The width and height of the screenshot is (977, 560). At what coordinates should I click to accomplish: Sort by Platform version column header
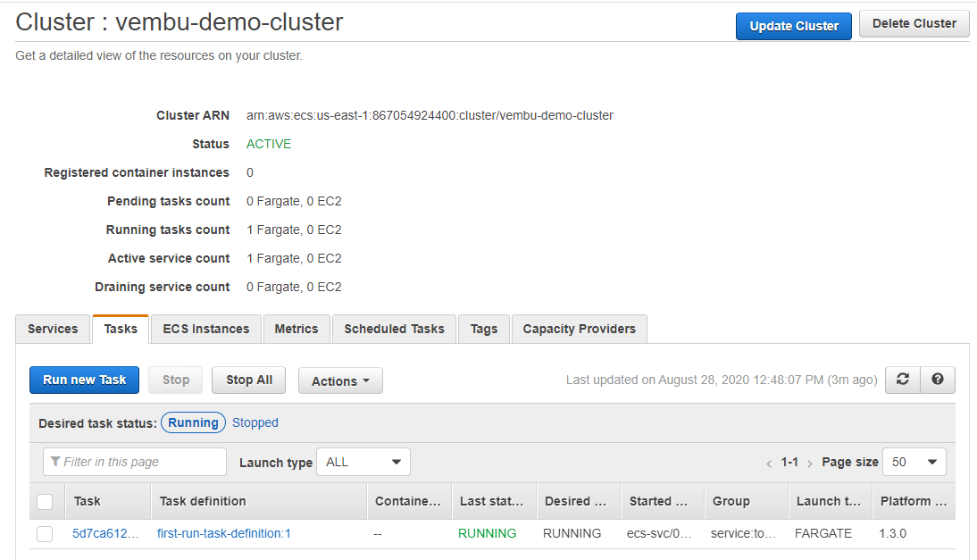(914, 501)
